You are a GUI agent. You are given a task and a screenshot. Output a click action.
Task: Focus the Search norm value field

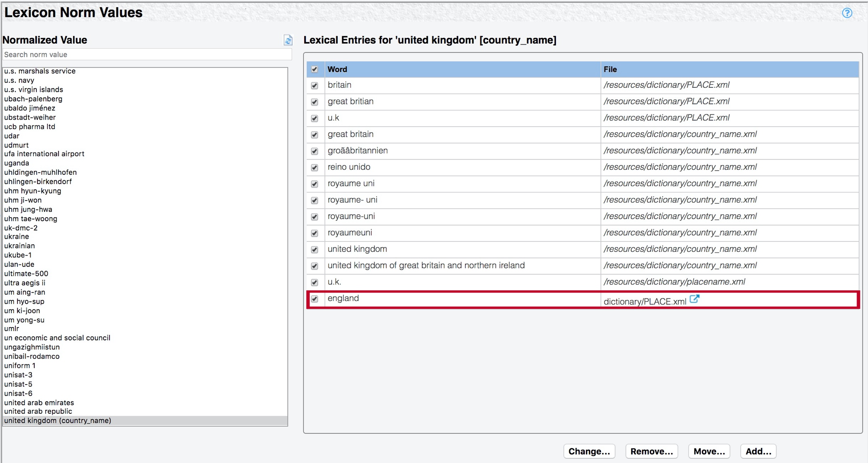point(147,55)
